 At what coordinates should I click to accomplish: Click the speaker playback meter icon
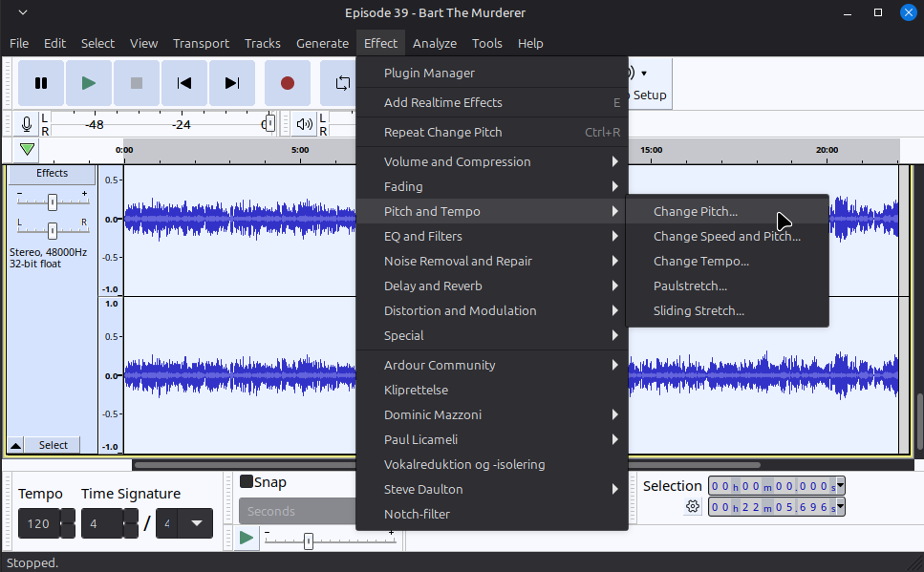(304, 124)
